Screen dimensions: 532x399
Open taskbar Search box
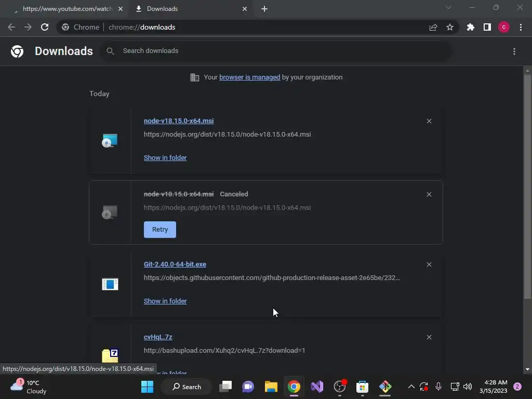[187, 387]
